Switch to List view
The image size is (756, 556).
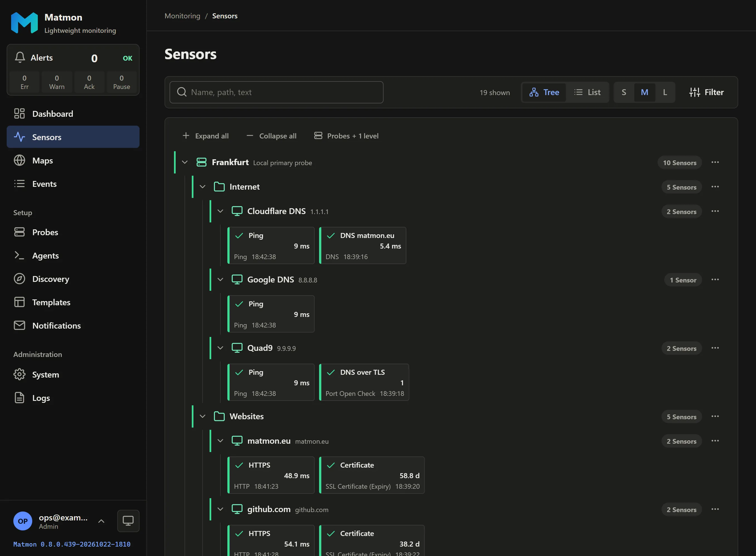[587, 92]
